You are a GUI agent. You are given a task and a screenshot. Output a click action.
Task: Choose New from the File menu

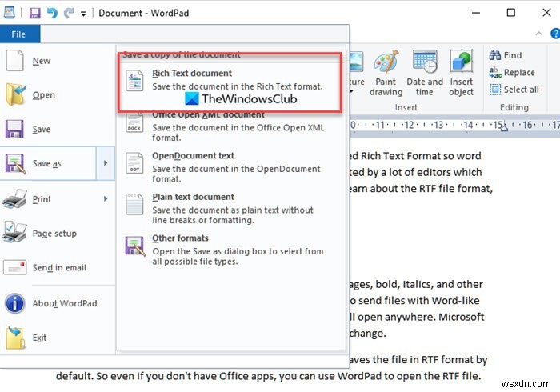[57, 61]
